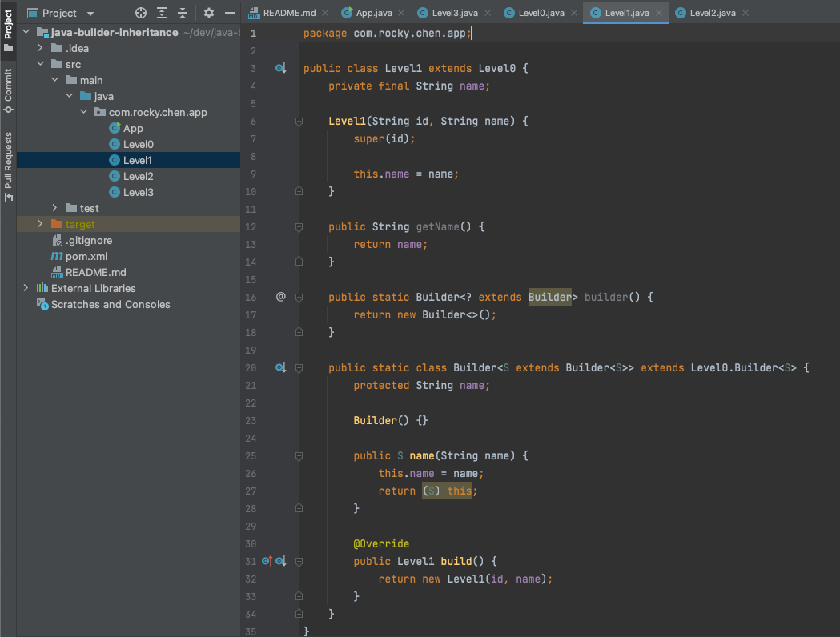Collapse the java source folder
The image size is (840, 637).
click(69, 96)
